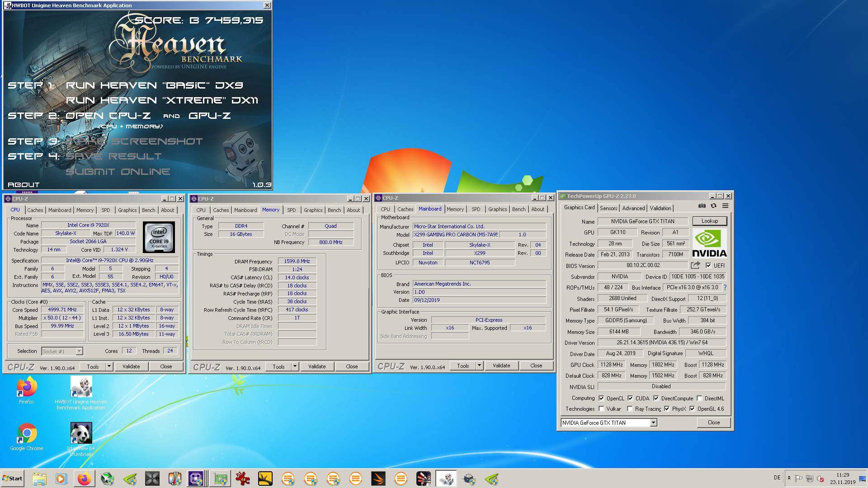Click the thermometer taskbar icon
868x488 pixels.
tap(175, 479)
